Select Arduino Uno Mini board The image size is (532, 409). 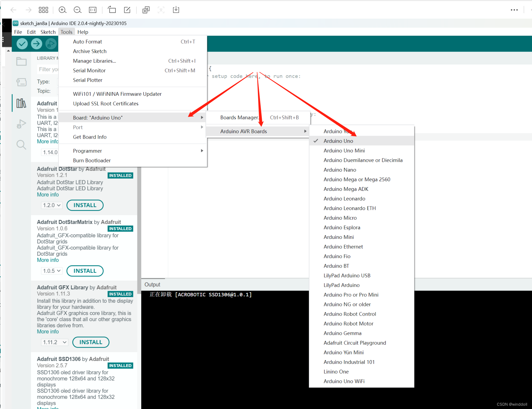tap(362, 150)
